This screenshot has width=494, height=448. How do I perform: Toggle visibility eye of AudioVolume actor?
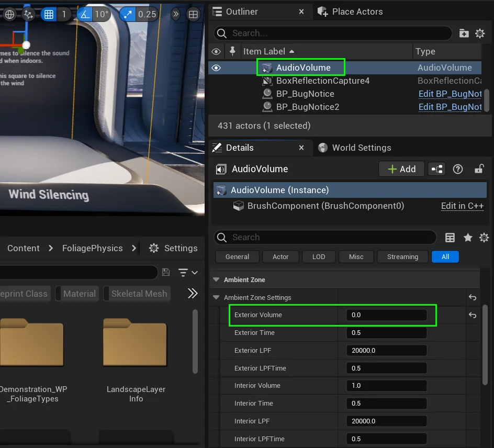pyautogui.click(x=216, y=68)
